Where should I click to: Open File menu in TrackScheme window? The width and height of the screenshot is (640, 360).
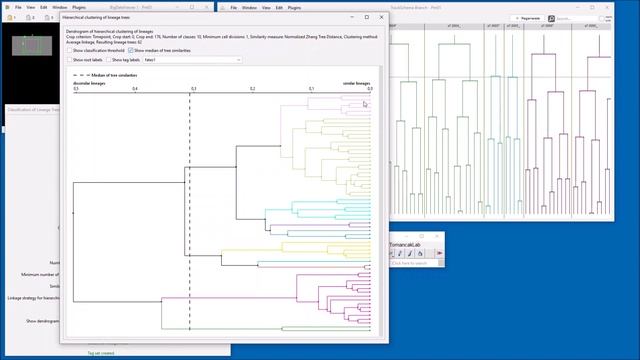coord(233,7)
